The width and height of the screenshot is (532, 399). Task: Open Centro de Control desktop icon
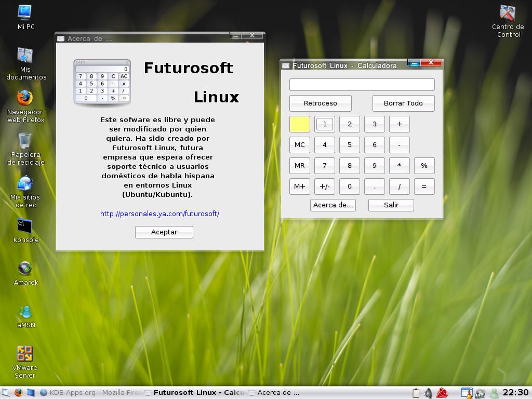[508, 21]
